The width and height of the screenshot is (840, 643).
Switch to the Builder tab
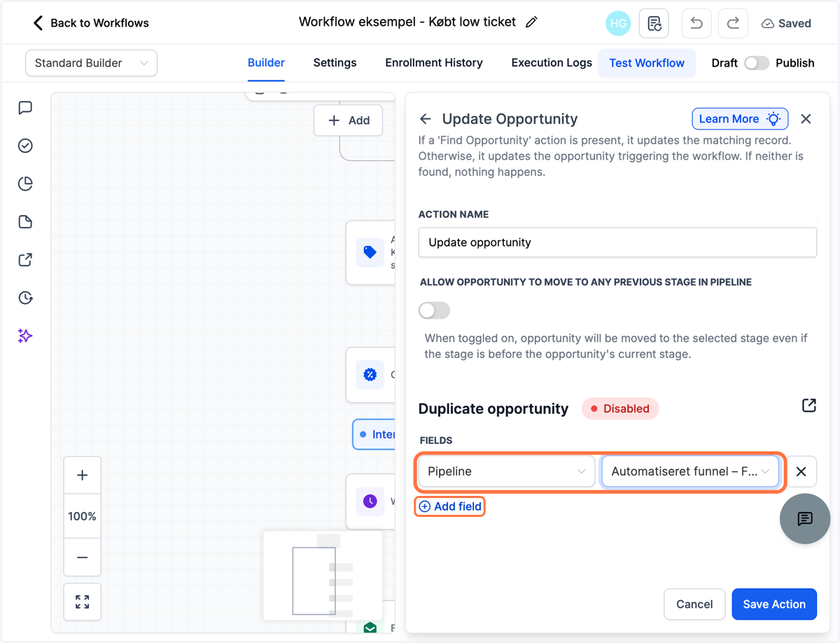(266, 62)
